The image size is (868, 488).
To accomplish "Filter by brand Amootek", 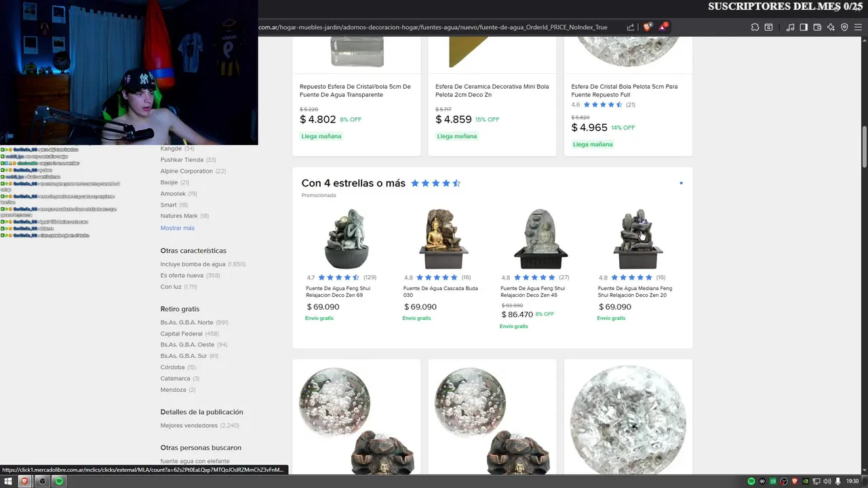I will [178, 193].
